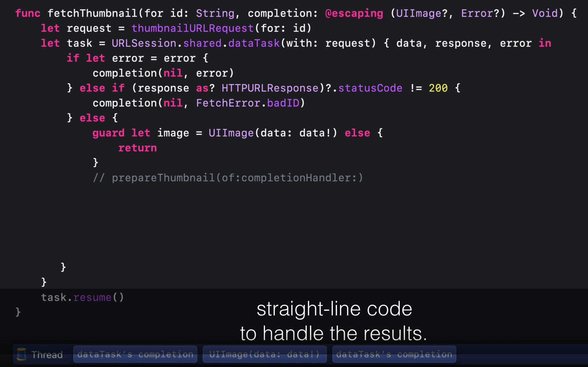Click thumbnailURLRequest in the code
The height and width of the screenshot is (367, 588).
pyautogui.click(x=193, y=28)
